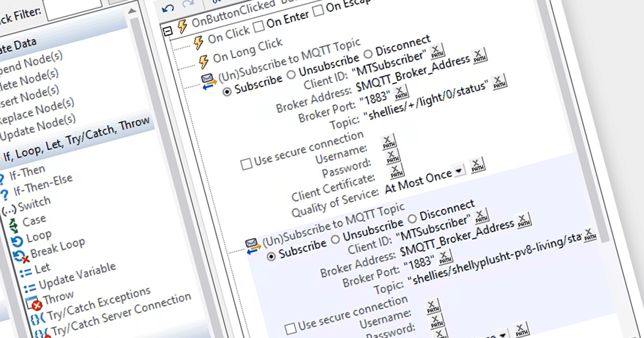Enable the On Escape checkbox
Viewport: 644px width, 338px height.
click(x=318, y=10)
